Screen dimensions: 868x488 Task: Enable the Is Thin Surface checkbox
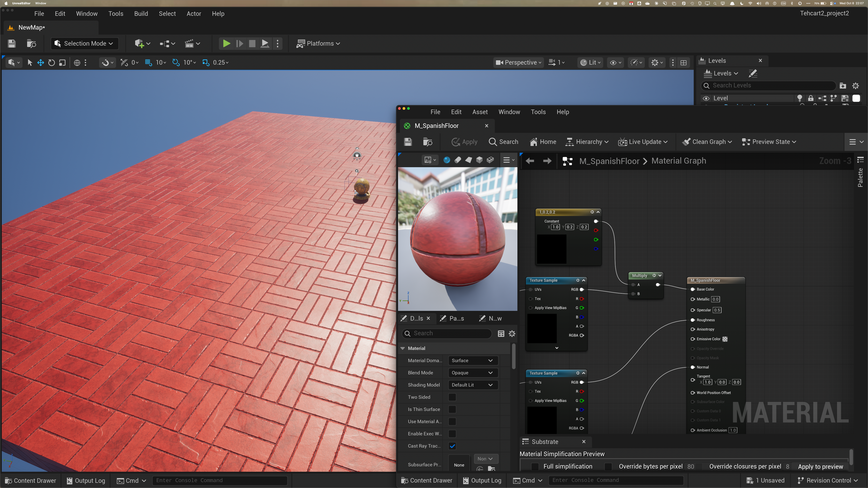pyautogui.click(x=452, y=410)
